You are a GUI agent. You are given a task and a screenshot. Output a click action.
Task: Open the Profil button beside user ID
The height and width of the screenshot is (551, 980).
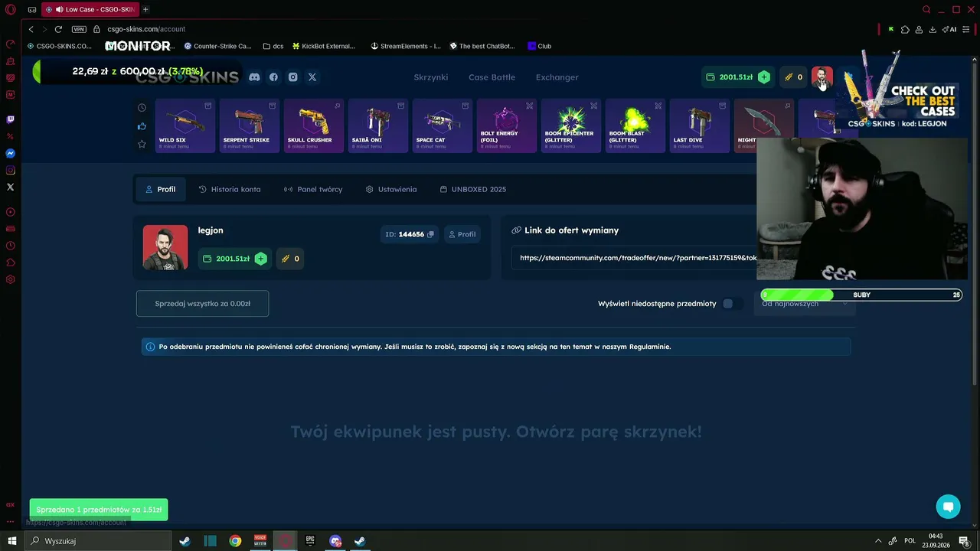click(x=462, y=234)
